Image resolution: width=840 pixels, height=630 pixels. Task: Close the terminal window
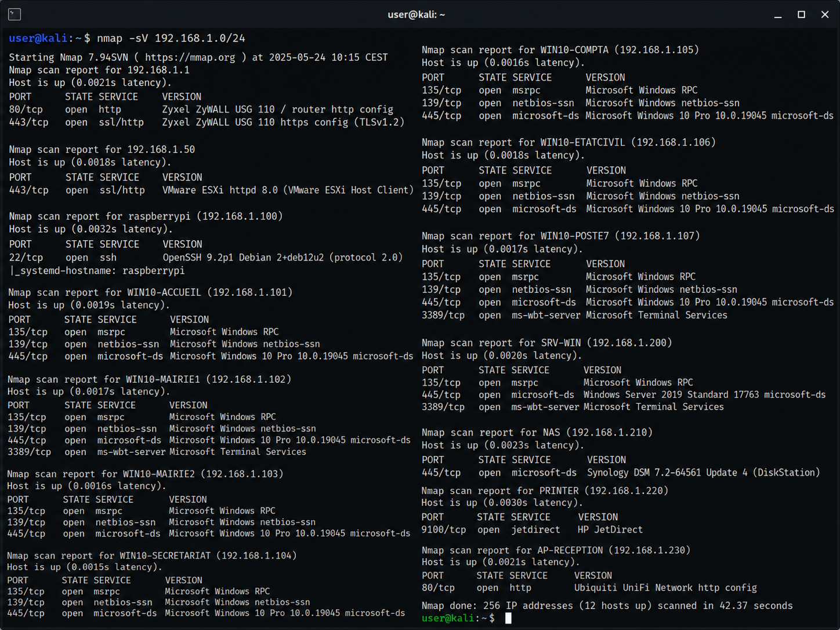[825, 15]
